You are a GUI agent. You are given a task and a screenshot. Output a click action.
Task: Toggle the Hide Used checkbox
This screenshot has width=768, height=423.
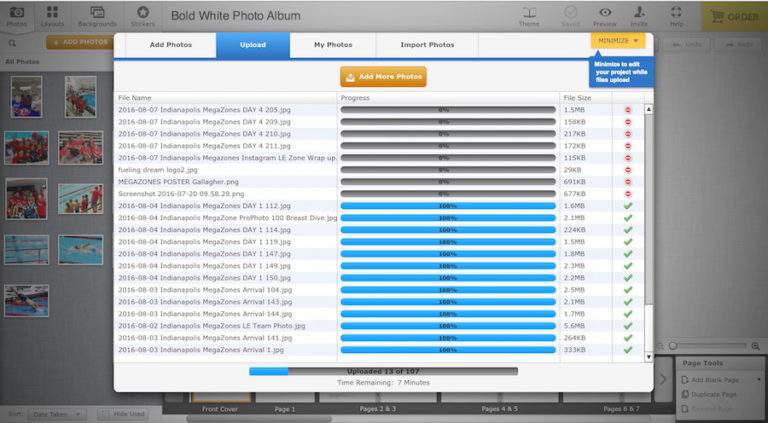pyautogui.click(x=106, y=413)
